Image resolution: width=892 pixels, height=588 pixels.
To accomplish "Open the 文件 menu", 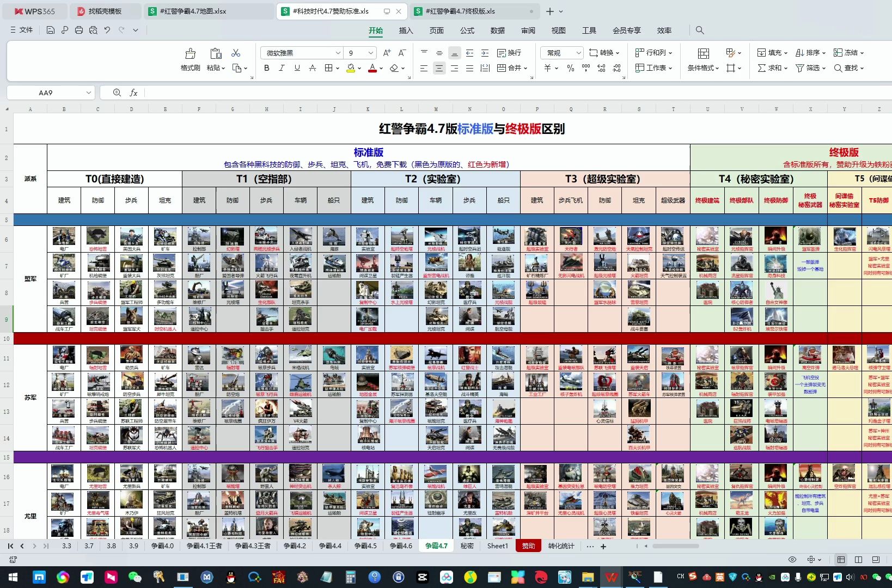I will [22, 30].
